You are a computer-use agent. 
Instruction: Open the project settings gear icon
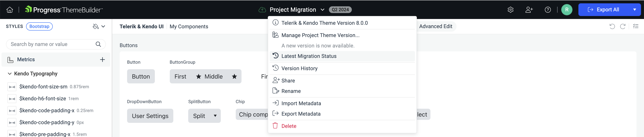[x=511, y=10]
